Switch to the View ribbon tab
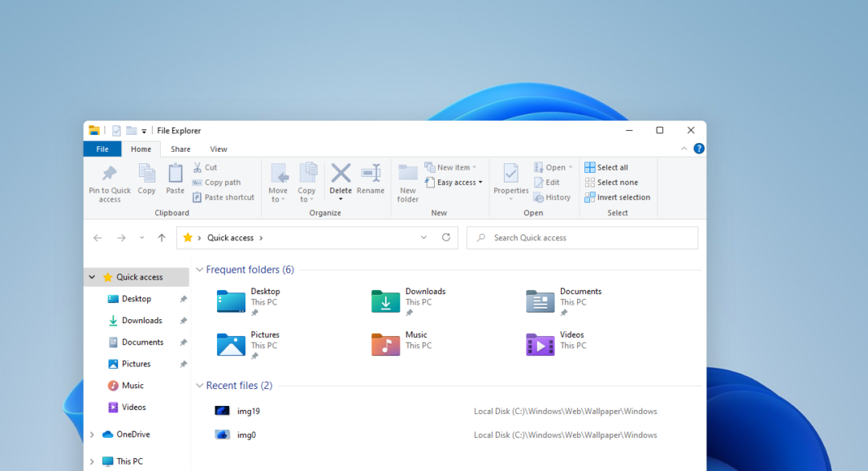The height and width of the screenshot is (471, 868). pos(219,149)
